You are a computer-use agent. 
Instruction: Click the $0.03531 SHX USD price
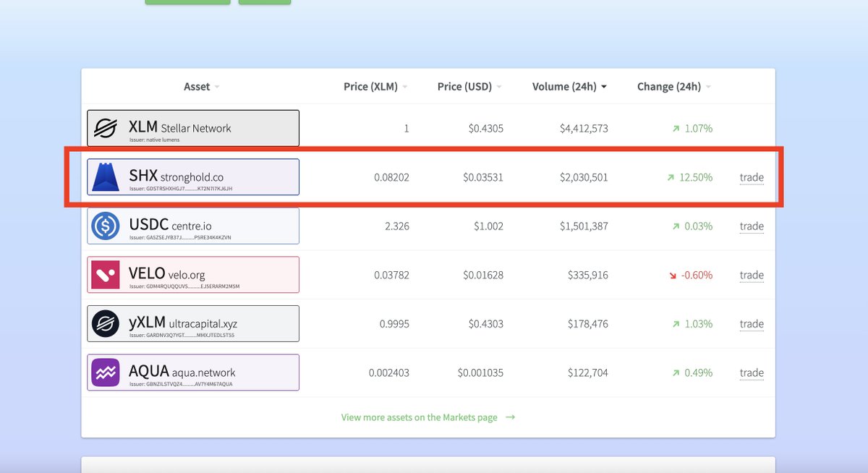483,177
